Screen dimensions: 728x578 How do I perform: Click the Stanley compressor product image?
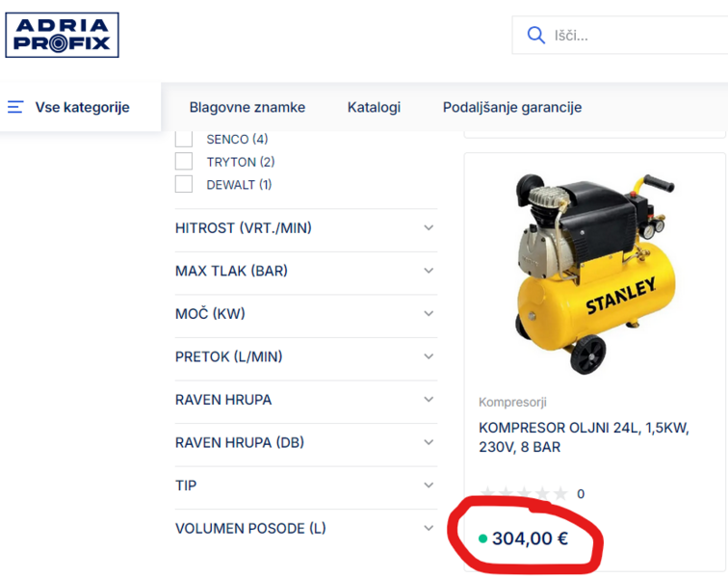[593, 273]
